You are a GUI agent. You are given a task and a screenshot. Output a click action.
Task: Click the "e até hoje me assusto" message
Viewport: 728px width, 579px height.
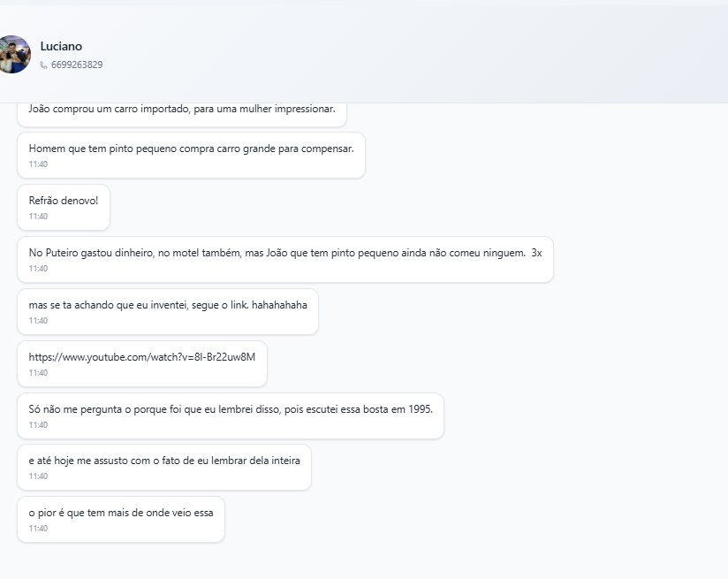pyautogui.click(x=164, y=461)
